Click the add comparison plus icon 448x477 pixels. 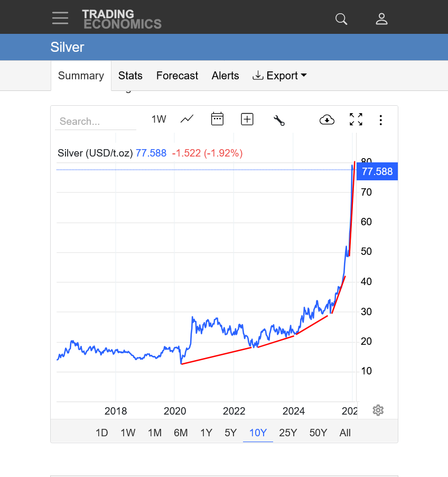pyautogui.click(x=247, y=119)
